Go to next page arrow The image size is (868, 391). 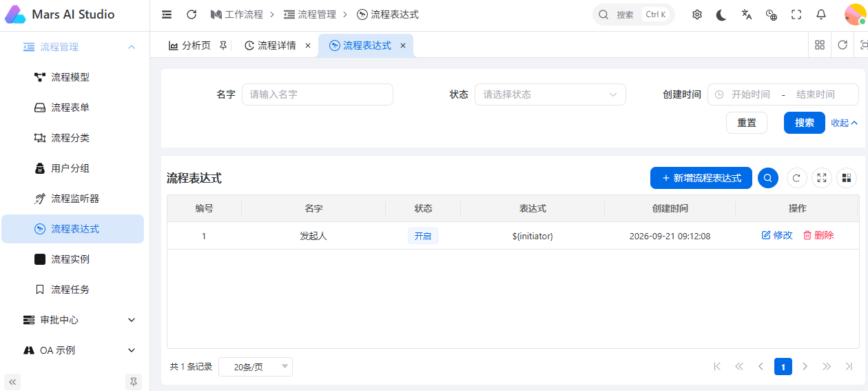[805, 366]
